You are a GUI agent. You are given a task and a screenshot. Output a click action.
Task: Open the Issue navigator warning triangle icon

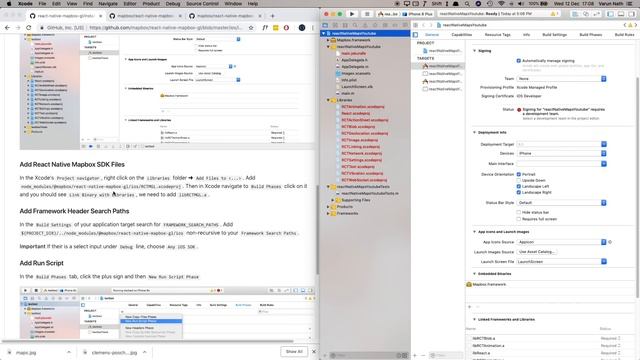point(365,25)
